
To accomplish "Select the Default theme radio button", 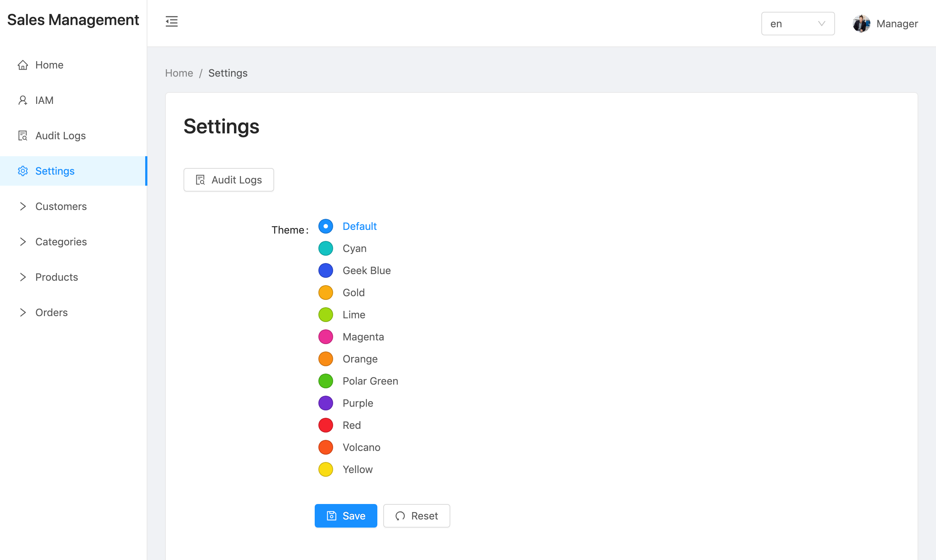I will 325,227.
